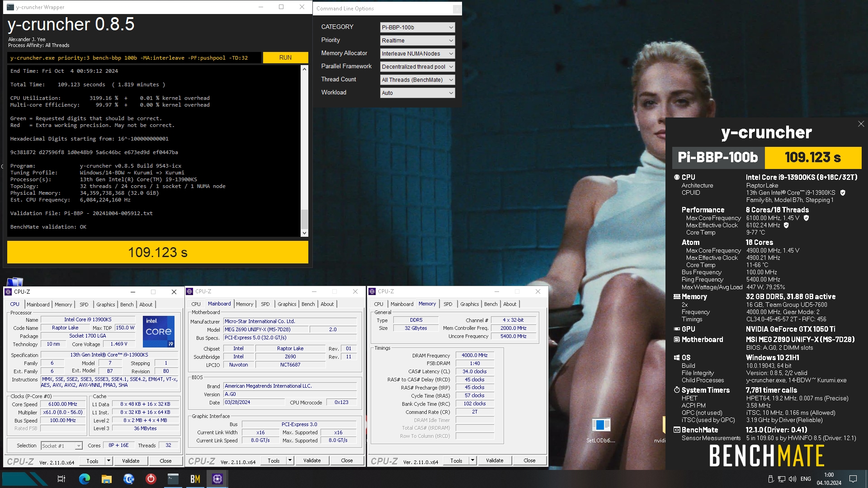
Task: Click the Max Effective Clock verified shield icon
Action: point(786,225)
